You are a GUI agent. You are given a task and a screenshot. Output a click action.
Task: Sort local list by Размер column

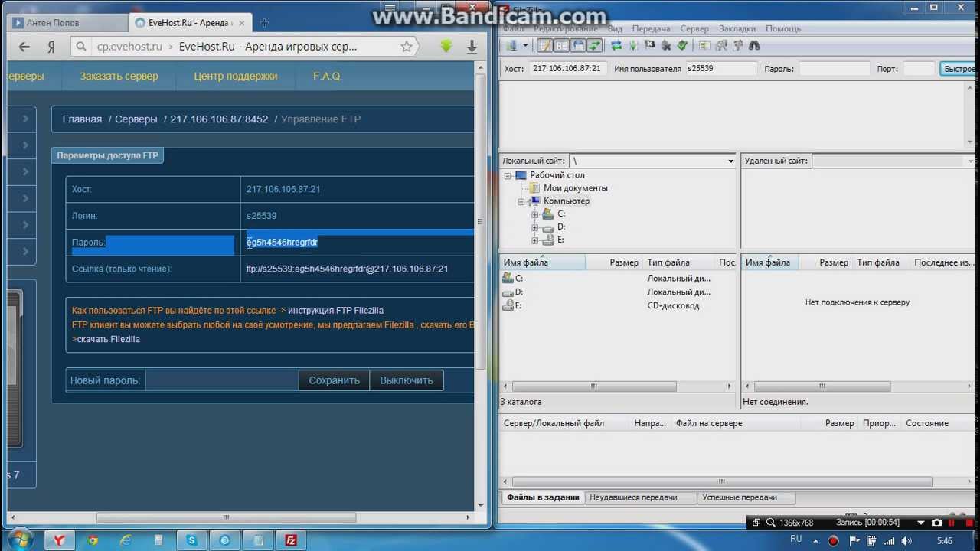[x=615, y=262]
